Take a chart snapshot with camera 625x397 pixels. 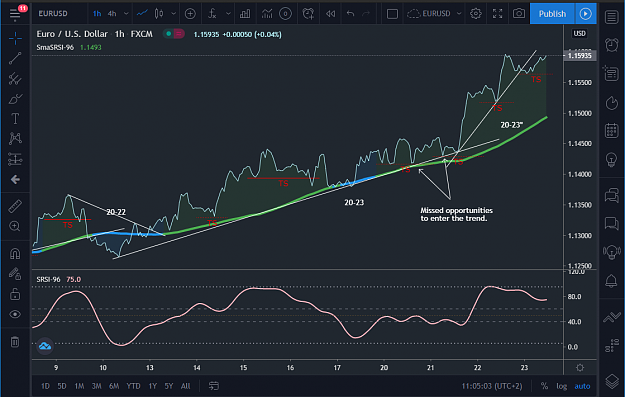coord(519,14)
